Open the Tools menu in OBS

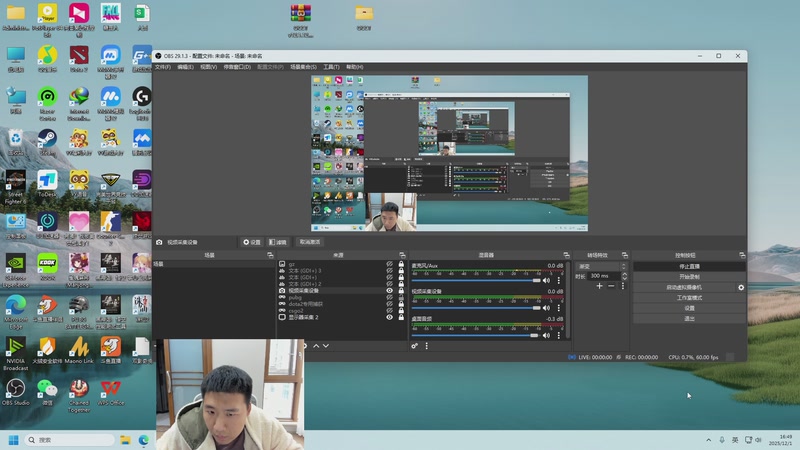click(x=331, y=67)
